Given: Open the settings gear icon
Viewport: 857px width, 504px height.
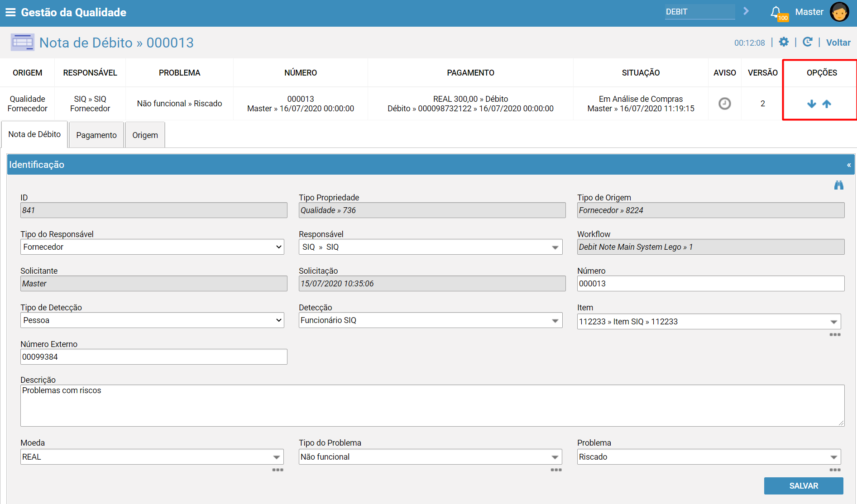Looking at the screenshot, I should coord(784,42).
